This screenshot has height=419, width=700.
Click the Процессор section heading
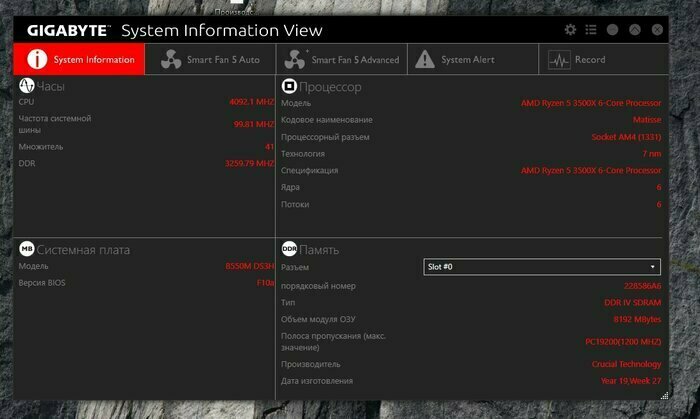coord(330,87)
